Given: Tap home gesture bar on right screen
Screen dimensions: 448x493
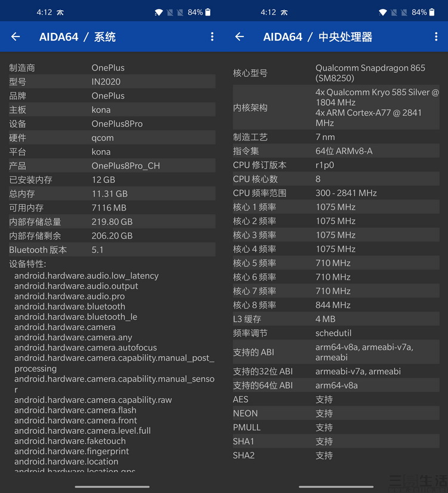Looking at the screenshot, I should pyautogui.click(x=336, y=487).
